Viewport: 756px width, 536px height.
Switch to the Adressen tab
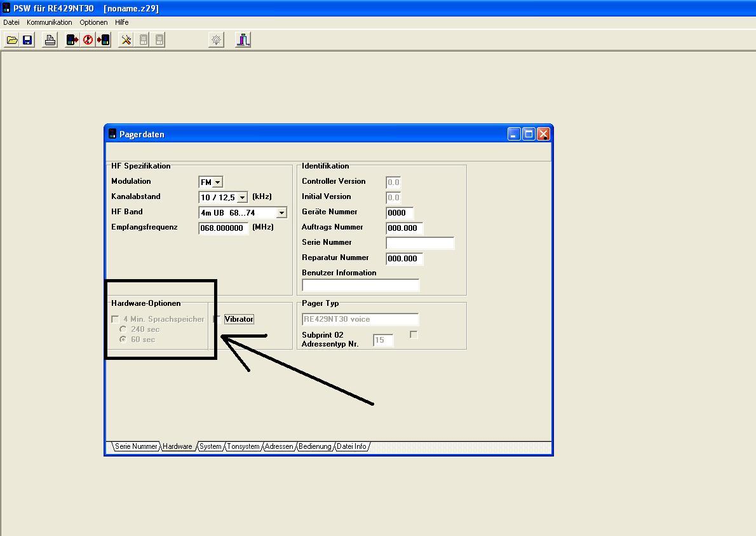click(x=279, y=446)
